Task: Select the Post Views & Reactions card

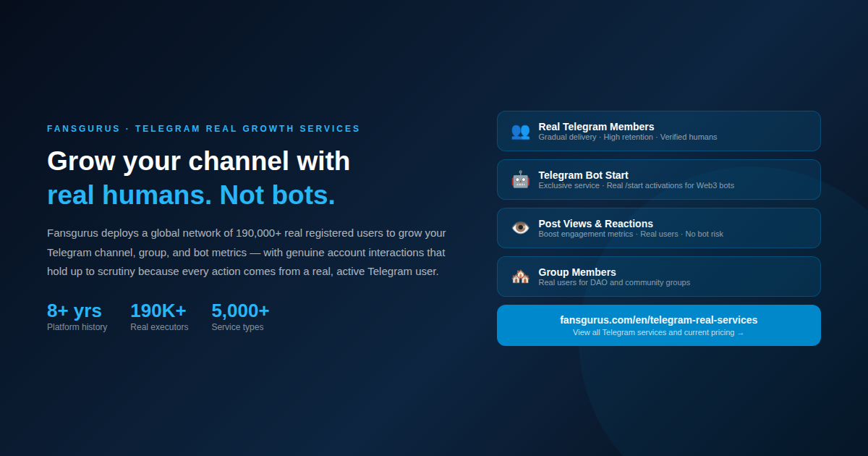Action: 658,227
